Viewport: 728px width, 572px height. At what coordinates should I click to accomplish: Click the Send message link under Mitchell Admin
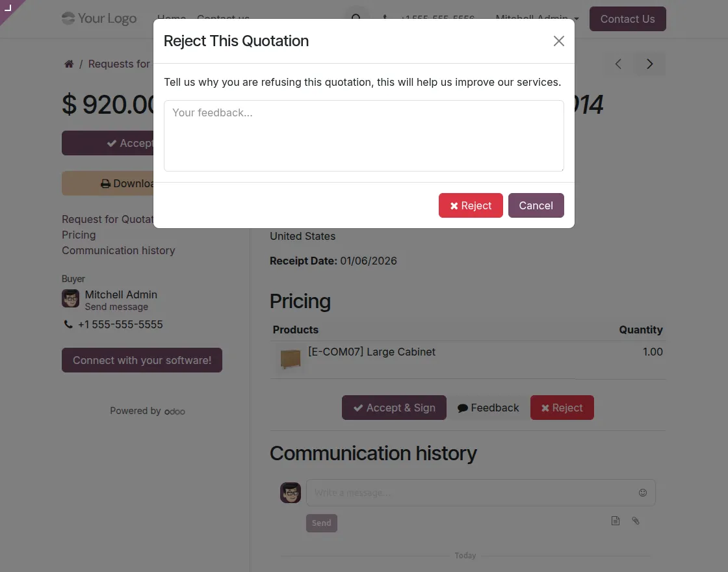click(x=116, y=306)
